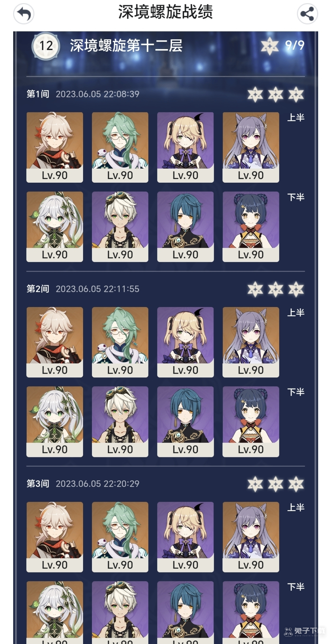Click last star of chamber 2 rating
This screenshot has height=644, width=331.
pyautogui.click(x=296, y=289)
